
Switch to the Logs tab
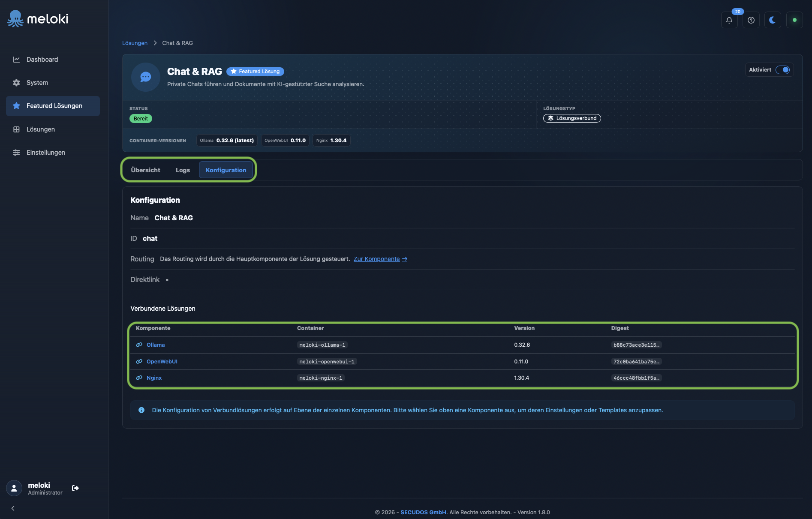[x=183, y=170]
